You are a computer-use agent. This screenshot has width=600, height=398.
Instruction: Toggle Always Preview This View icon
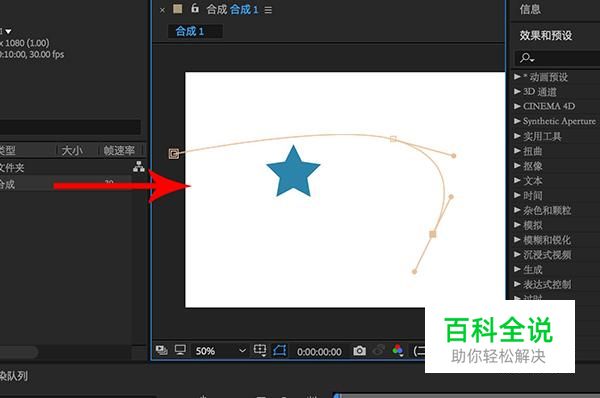(x=162, y=350)
